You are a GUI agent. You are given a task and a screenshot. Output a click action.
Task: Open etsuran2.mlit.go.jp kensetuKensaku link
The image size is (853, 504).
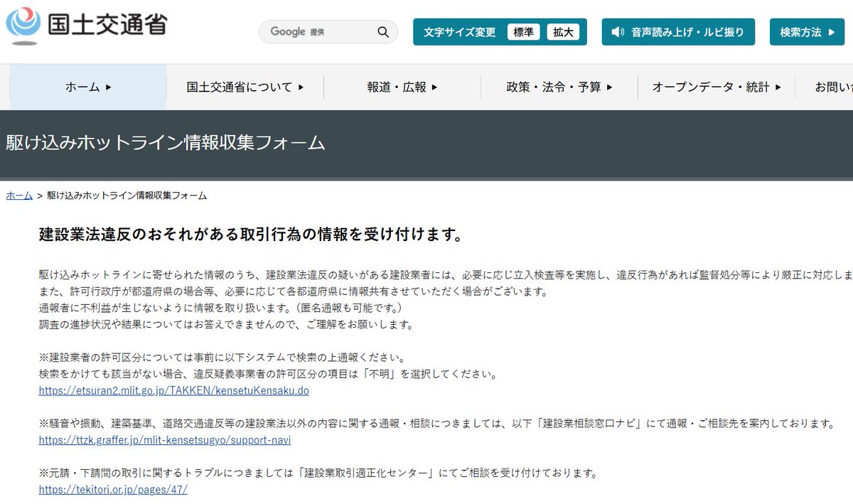[x=173, y=391]
